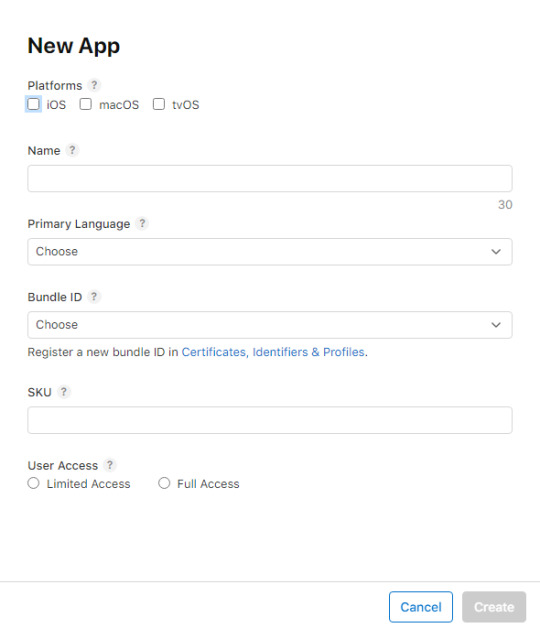Expand the Bundle ID dropdown

(x=270, y=325)
